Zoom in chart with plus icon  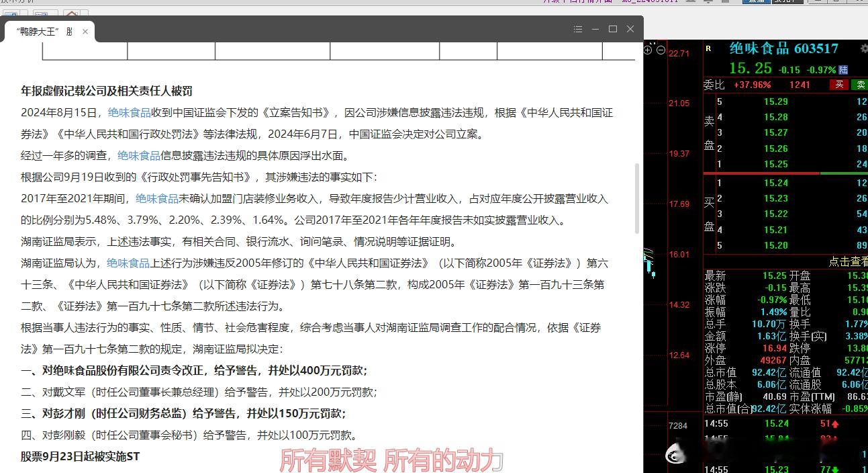pos(648,50)
